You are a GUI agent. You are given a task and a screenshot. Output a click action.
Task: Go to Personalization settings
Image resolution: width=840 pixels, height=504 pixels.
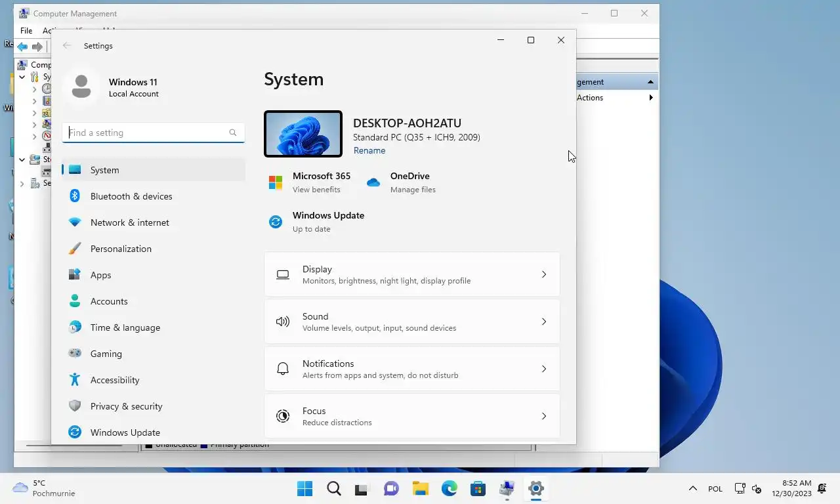(x=154, y=249)
